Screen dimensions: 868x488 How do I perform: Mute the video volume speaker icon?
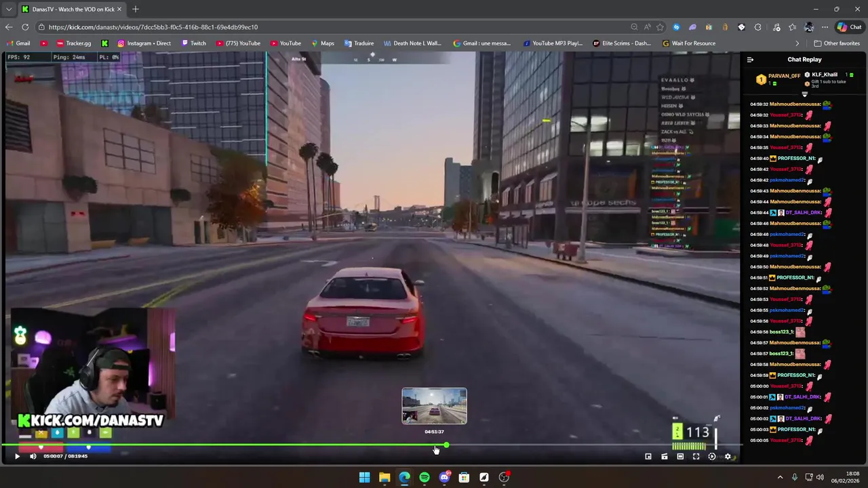point(33,456)
